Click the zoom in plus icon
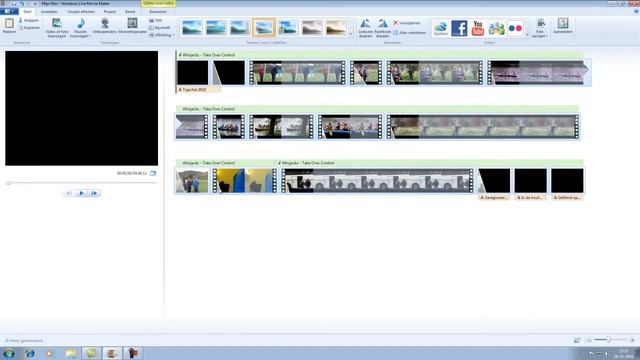 [x=632, y=340]
